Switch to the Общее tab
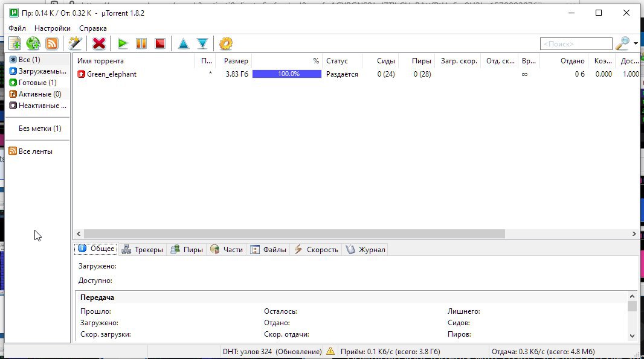 pos(96,249)
